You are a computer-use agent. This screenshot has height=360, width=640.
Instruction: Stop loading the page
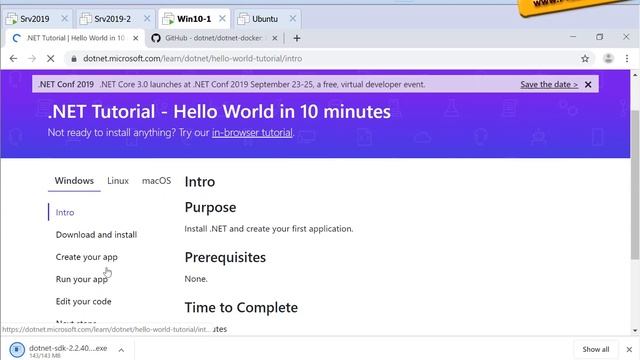[51, 59]
